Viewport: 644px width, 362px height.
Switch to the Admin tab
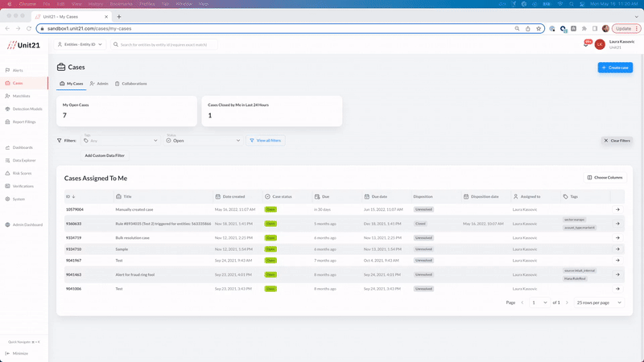coord(99,84)
